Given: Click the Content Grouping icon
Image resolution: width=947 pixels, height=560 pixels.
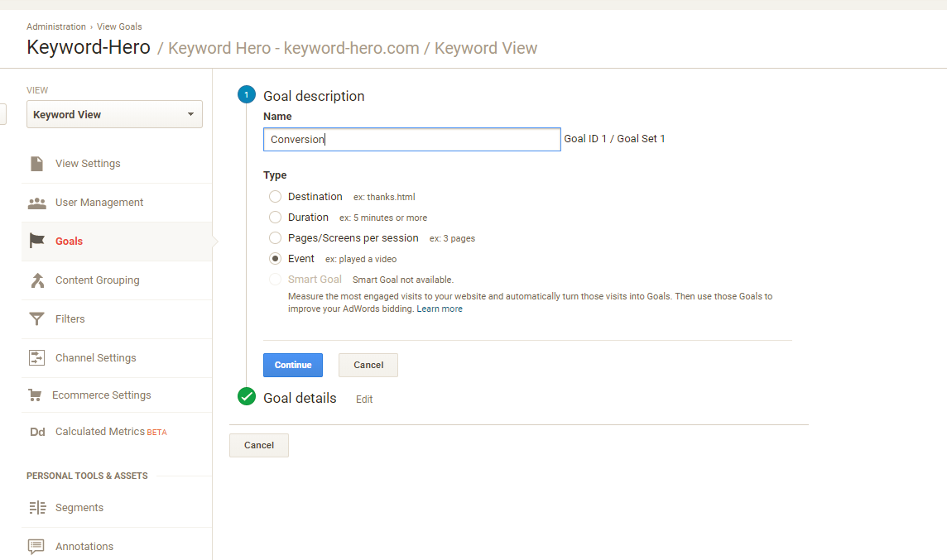Looking at the screenshot, I should click(x=37, y=280).
